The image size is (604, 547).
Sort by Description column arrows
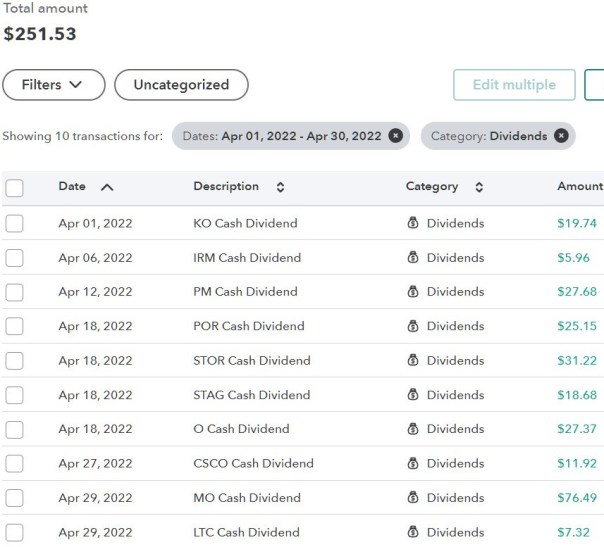coord(280,187)
